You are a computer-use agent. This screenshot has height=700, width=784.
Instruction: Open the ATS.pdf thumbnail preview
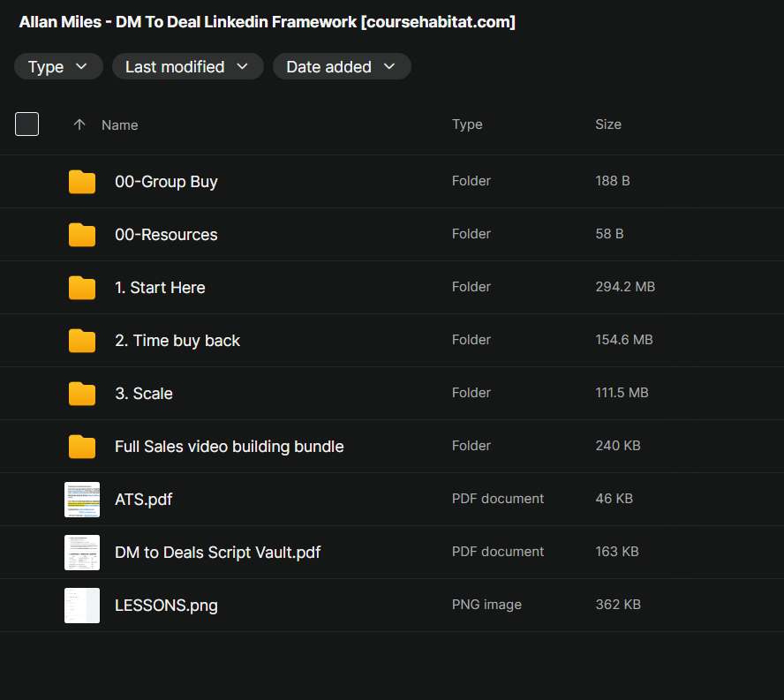tap(82, 500)
